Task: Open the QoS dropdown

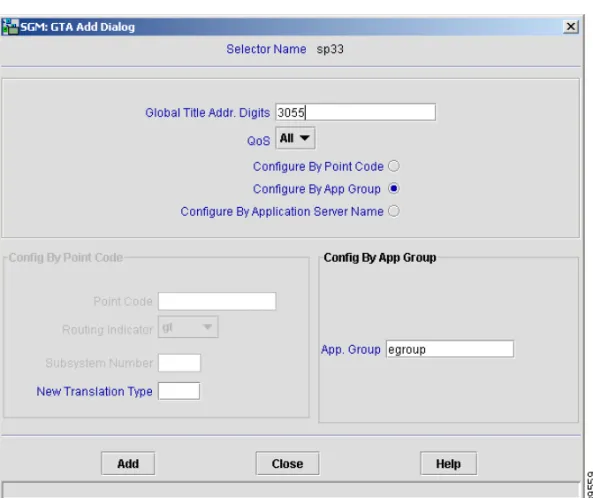Action: (x=295, y=138)
